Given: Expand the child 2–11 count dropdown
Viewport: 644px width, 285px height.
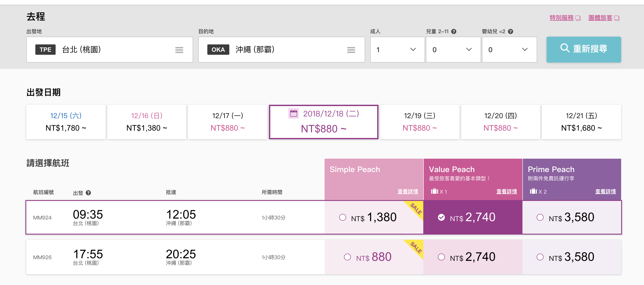Looking at the screenshot, I should 453,50.
